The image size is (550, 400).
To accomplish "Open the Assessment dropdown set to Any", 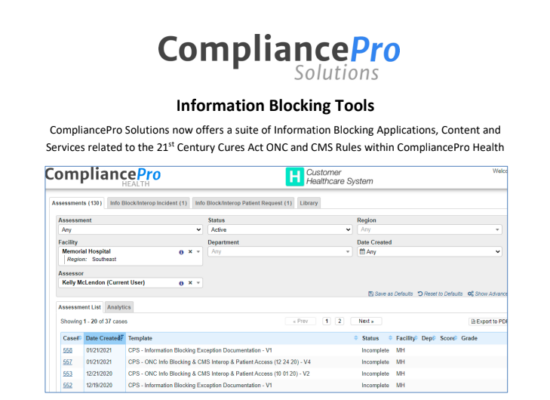I will pos(130,230).
